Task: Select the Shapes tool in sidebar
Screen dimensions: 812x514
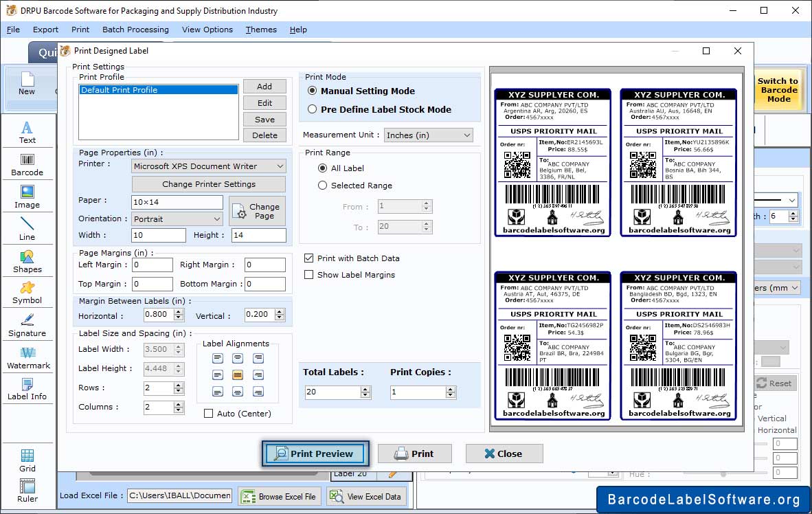Action: pos(27,262)
